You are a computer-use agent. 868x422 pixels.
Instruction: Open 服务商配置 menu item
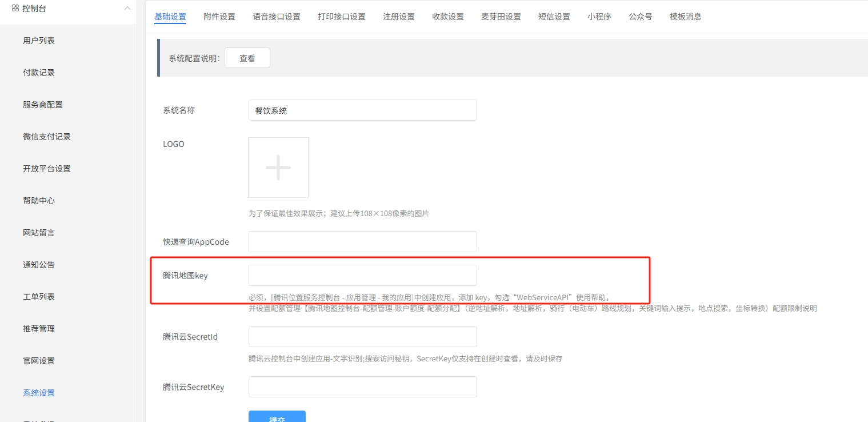(x=43, y=105)
